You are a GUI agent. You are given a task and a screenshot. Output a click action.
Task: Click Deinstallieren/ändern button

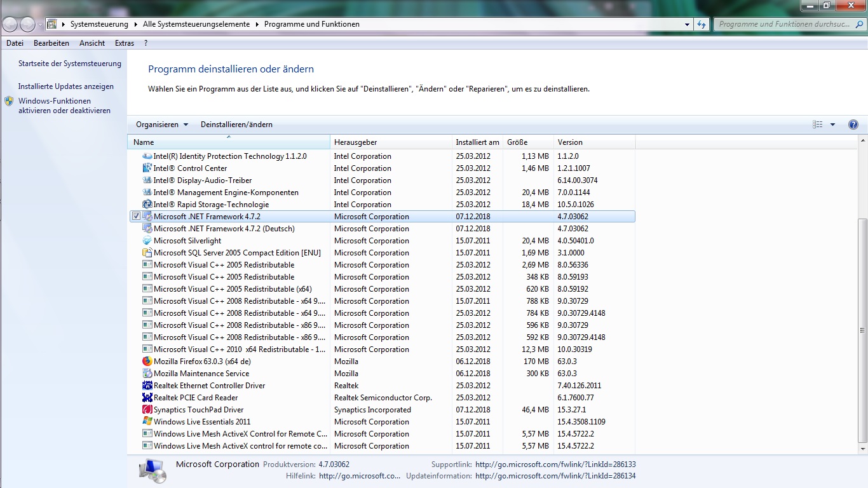tap(236, 125)
